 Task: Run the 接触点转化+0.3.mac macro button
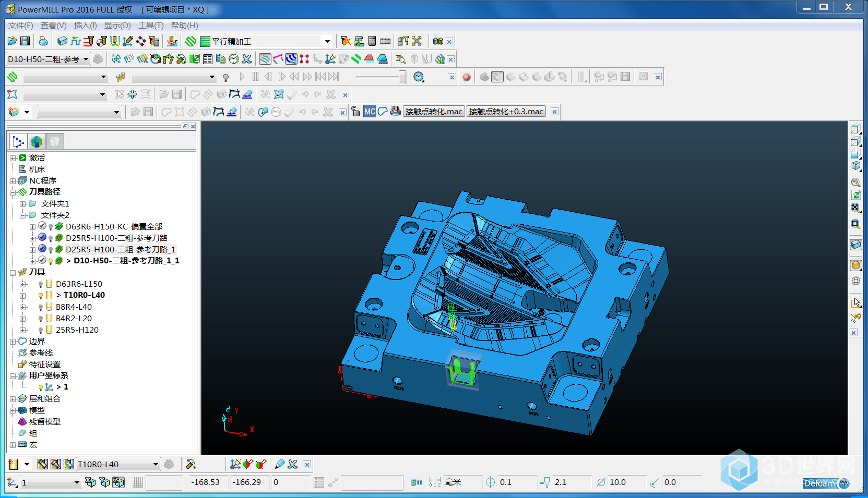(x=506, y=111)
